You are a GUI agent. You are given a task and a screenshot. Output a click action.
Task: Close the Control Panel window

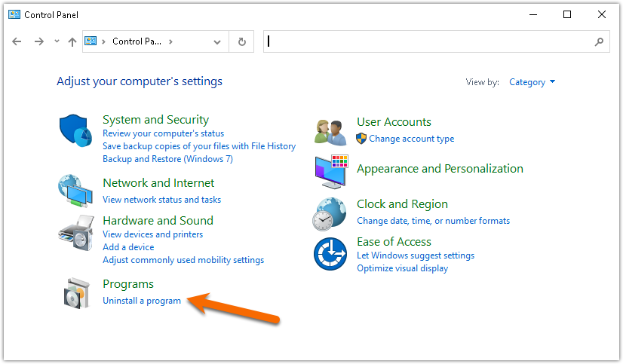point(602,14)
